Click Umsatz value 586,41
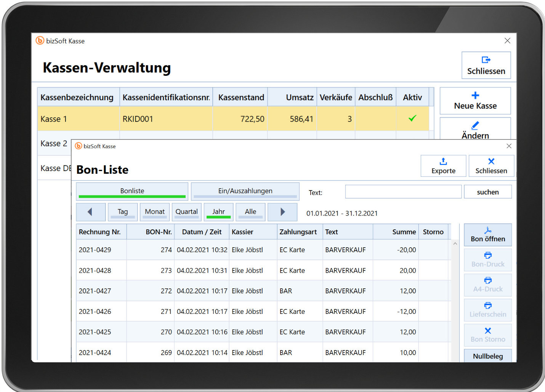This screenshot has height=392, width=545. click(x=301, y=119)
